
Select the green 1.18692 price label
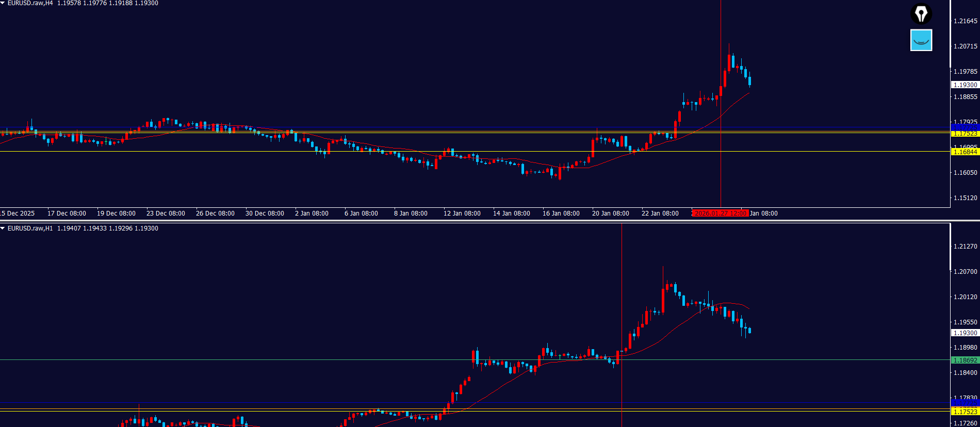click(965, 360)
